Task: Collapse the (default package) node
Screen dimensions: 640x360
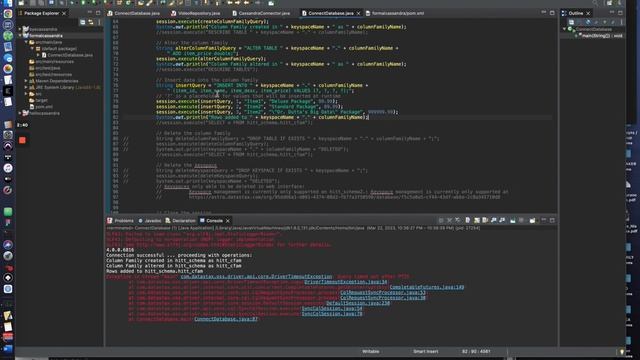Action: 33,49
